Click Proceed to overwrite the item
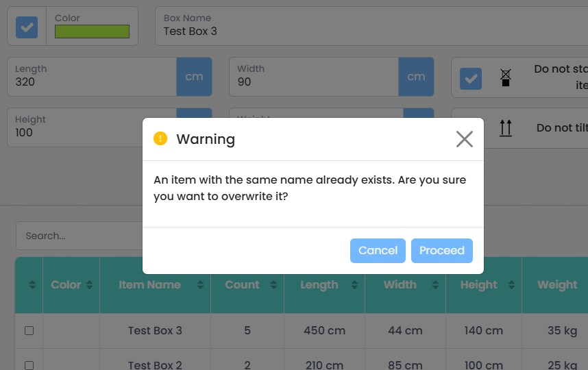Image resolution: width=588 pixels, height=370 pixels. [x=441, y=251]
